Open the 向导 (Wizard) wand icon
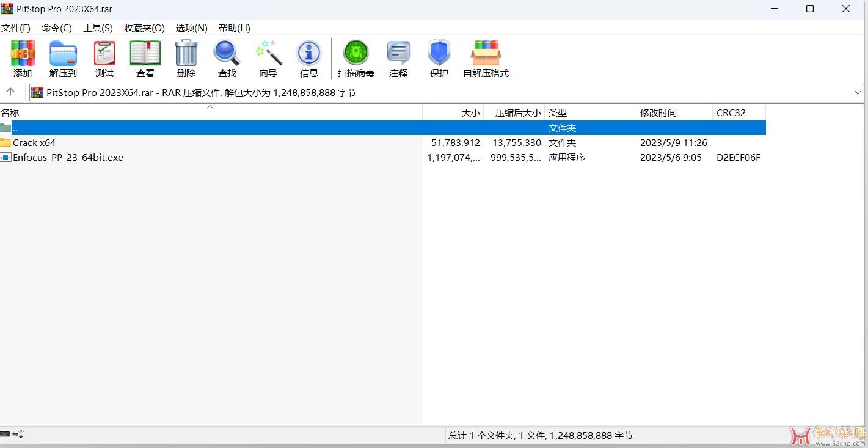 tap(268, 53)
